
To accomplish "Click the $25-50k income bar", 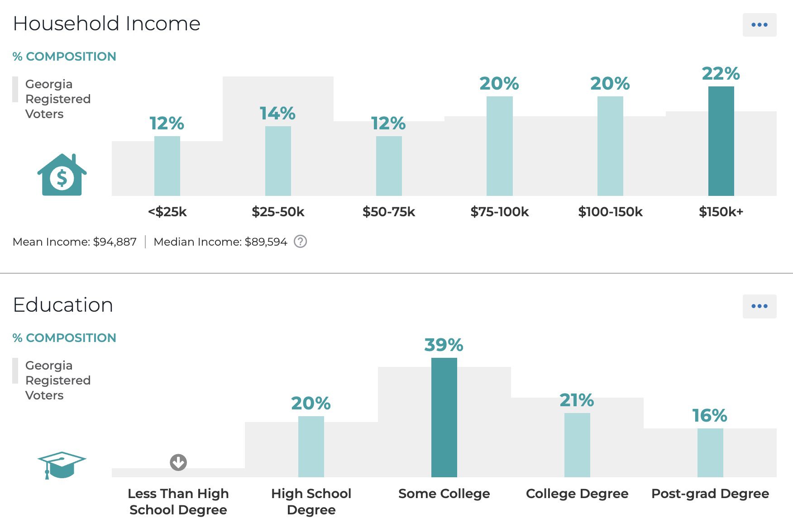I will point(278,161).
